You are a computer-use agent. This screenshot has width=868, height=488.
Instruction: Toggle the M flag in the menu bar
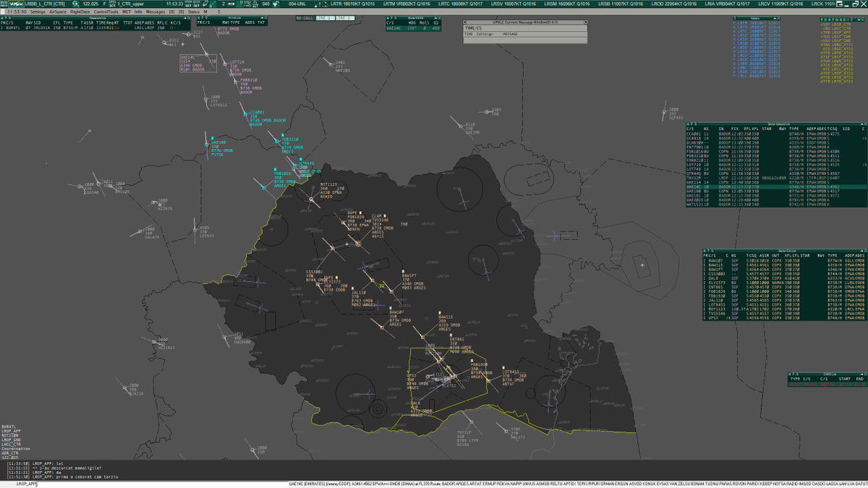pyautogui.click(x=206, y=11)
